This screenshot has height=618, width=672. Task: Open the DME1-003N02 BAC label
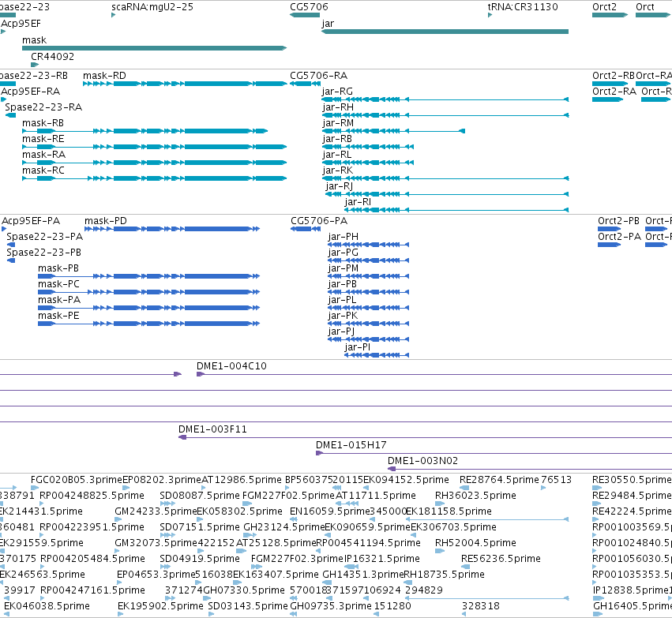tap(422, 461)
